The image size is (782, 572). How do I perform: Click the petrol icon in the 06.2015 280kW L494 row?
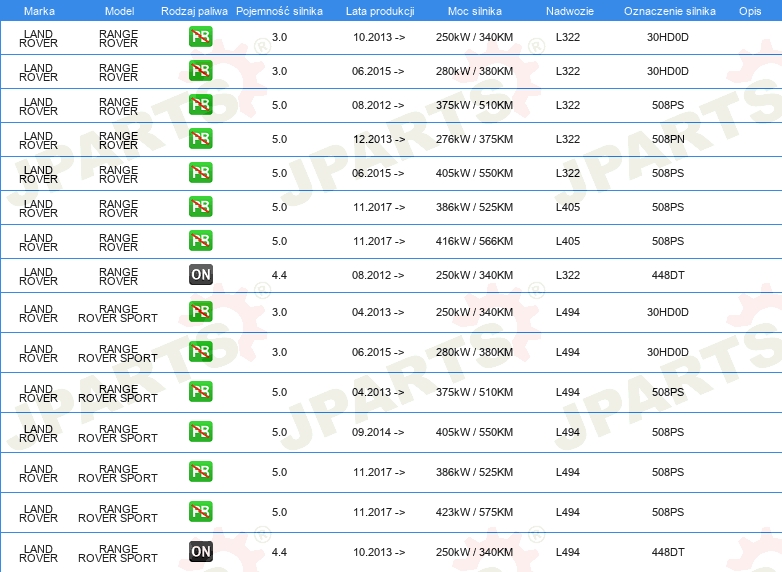coord(200,352)
